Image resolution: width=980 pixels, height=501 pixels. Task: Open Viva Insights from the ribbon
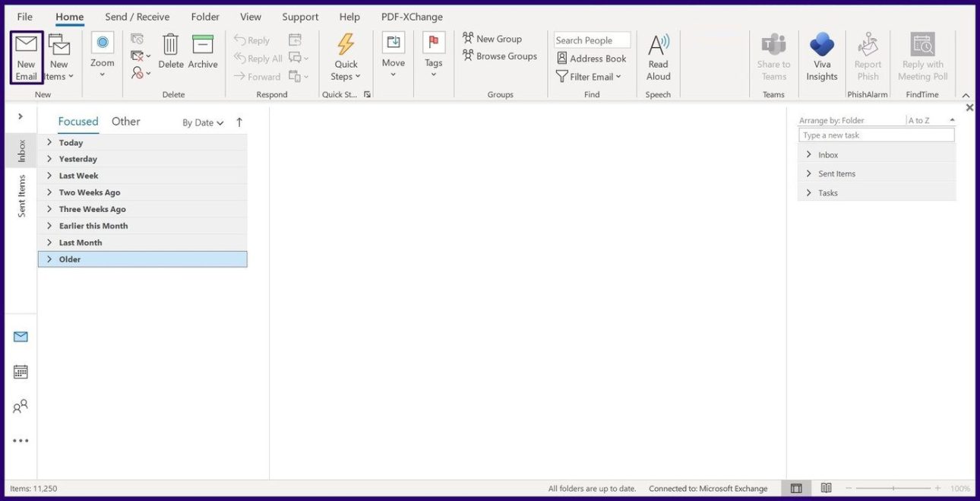tap(822, 46)
